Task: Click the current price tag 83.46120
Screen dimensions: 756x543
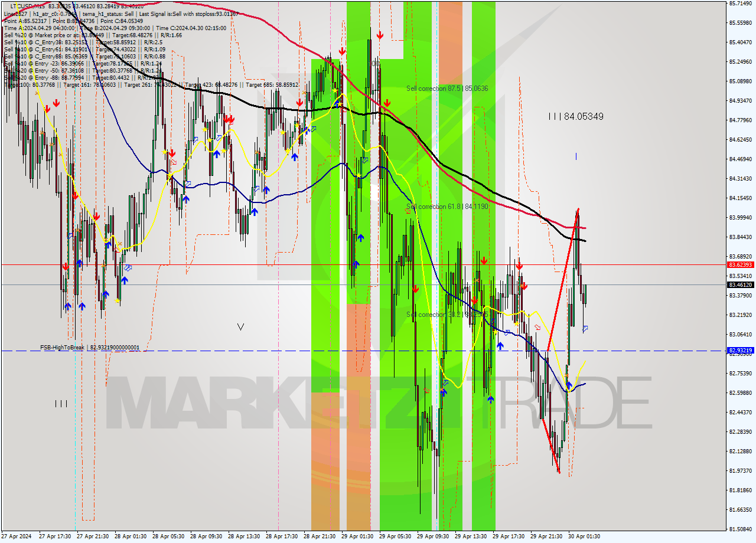Action: pos(741,285)
